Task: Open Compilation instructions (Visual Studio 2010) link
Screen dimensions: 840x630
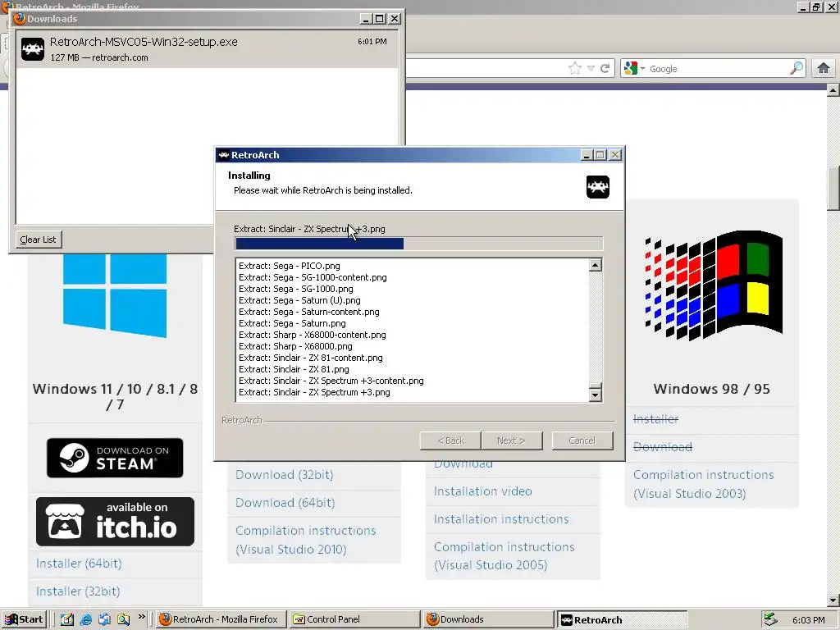Action: coord(306,540)
